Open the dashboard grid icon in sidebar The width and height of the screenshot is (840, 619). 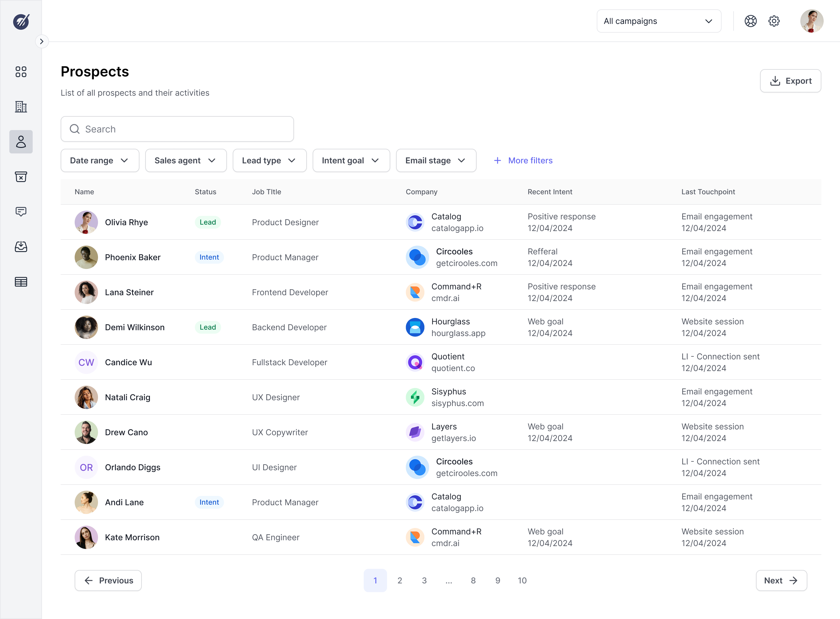click(21, 72)
